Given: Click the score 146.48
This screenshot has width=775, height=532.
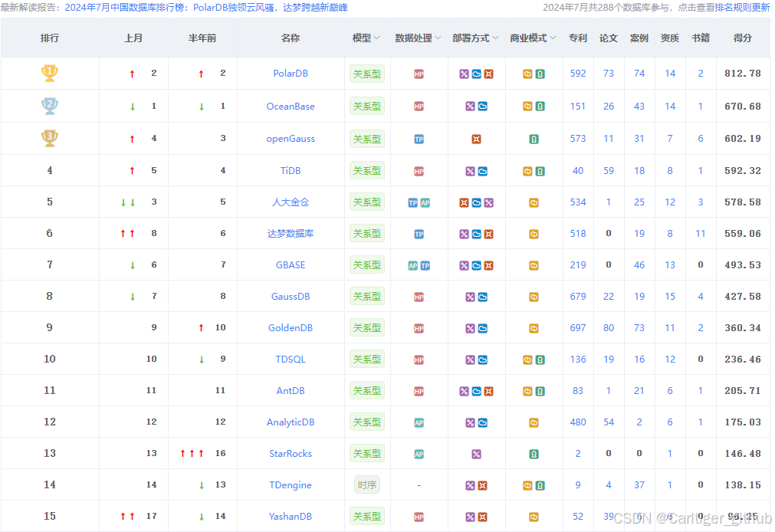Looking at the screenshot, I should [742, 453].
